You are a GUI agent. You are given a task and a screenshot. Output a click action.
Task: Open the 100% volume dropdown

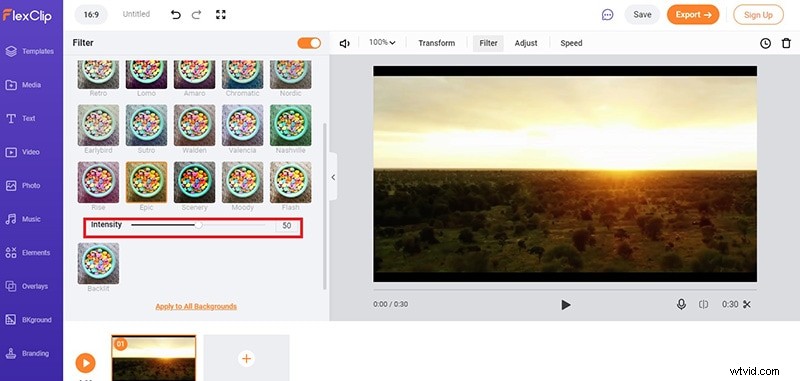[382, 43]
